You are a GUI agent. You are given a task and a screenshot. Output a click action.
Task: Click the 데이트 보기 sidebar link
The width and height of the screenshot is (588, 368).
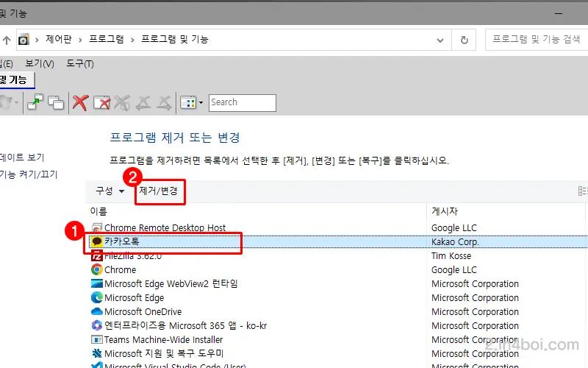coord(22,157)
